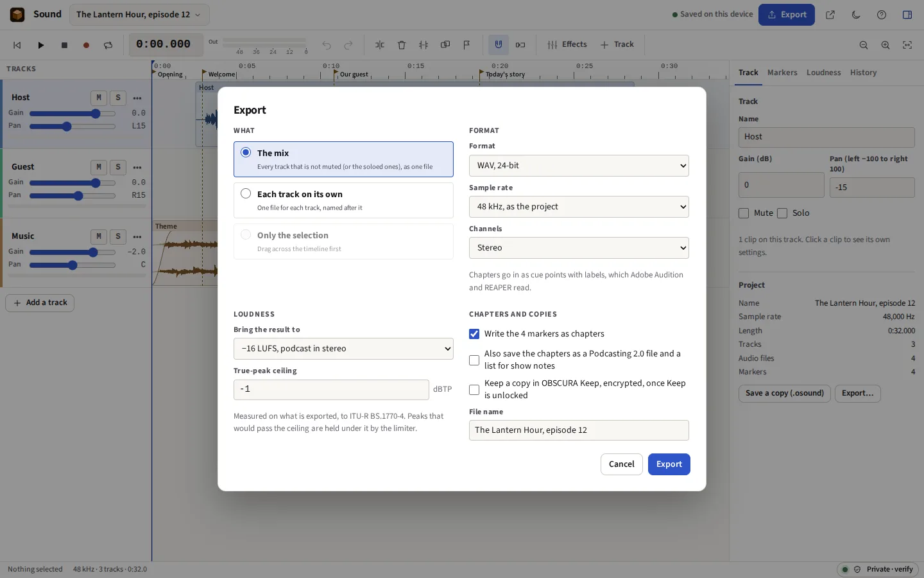Click the open-in-new-window icon in the header
The height and width of the screenshot is (578, 924).
[830, 15]
